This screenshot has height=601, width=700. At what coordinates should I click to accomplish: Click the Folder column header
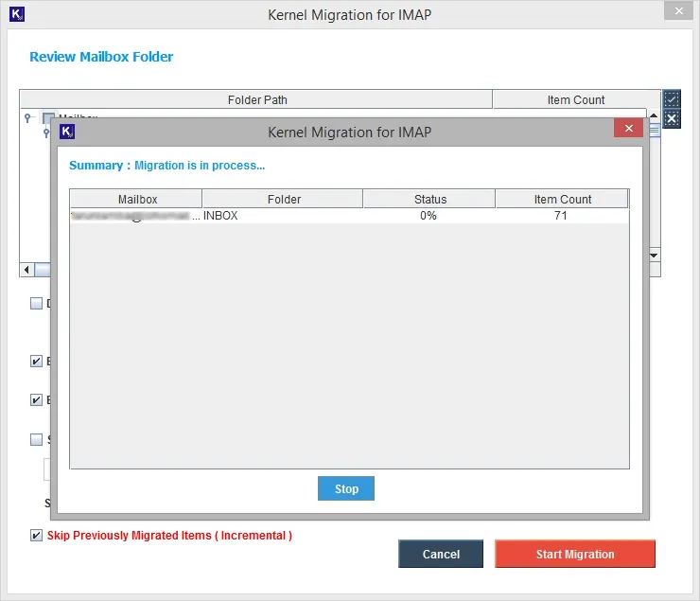[x=283, y=199]
